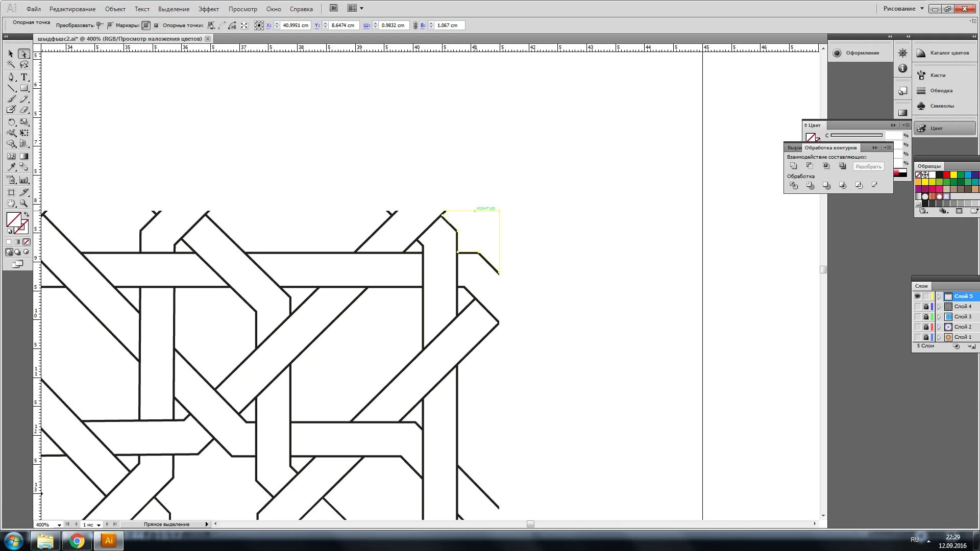Hide layer Слой 5 with eye icon
This screenshot has height=551, width=980.
[x=917, y=296]
